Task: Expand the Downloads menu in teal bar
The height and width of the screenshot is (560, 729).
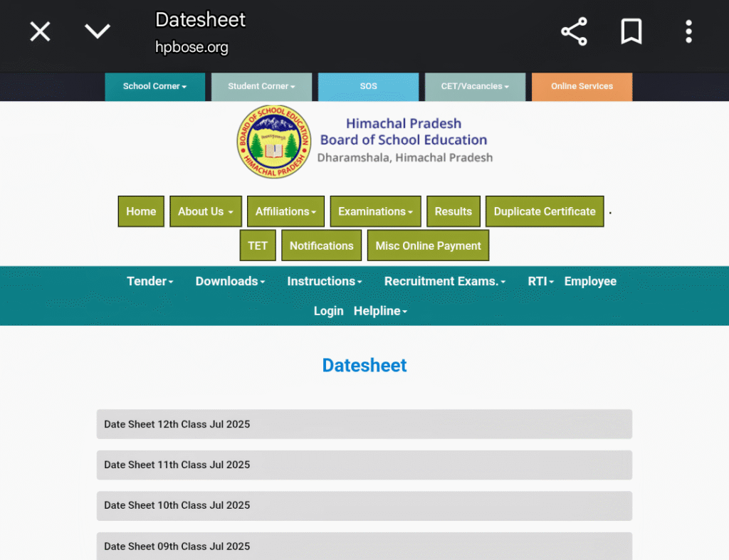Action: pyautogui.click(x=230, y=281)
